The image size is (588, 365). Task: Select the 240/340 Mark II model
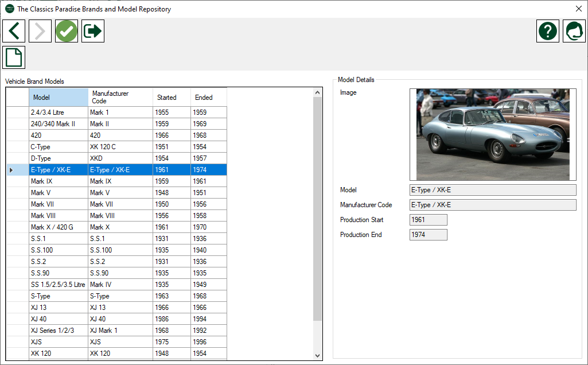click(59, 124)
